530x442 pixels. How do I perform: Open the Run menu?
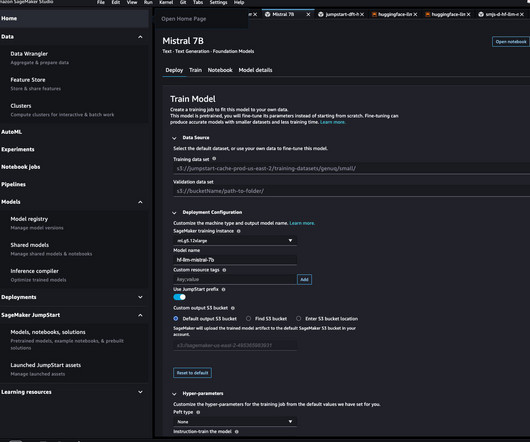click(148, 2)
